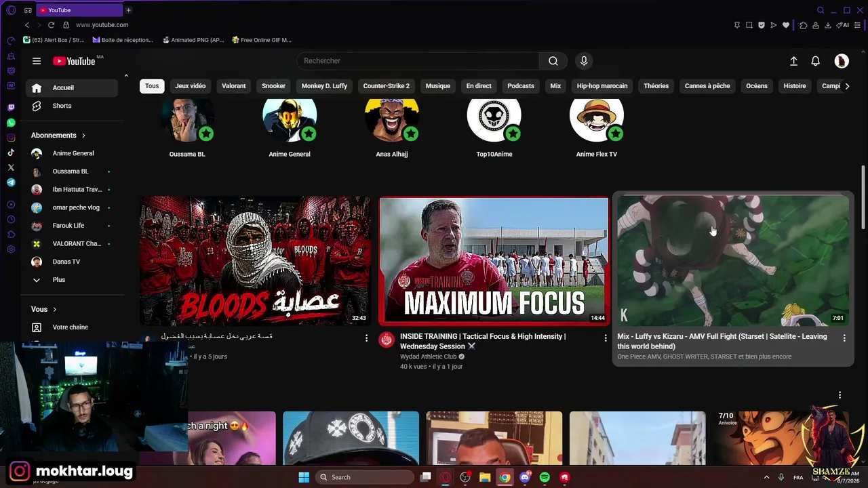Viewport: 868px width, 488px height.
Task: Open a new browser tab
Action: click(x=128, y=10)
